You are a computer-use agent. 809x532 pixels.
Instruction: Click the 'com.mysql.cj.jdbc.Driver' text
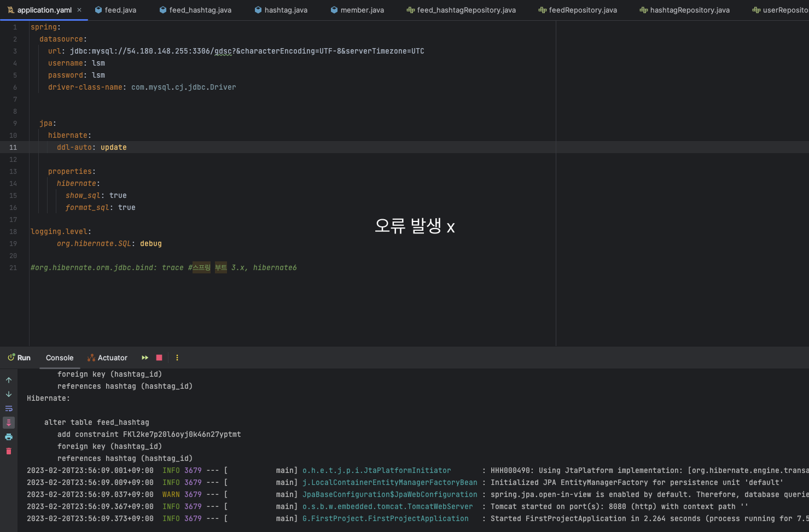click(184, 87)
